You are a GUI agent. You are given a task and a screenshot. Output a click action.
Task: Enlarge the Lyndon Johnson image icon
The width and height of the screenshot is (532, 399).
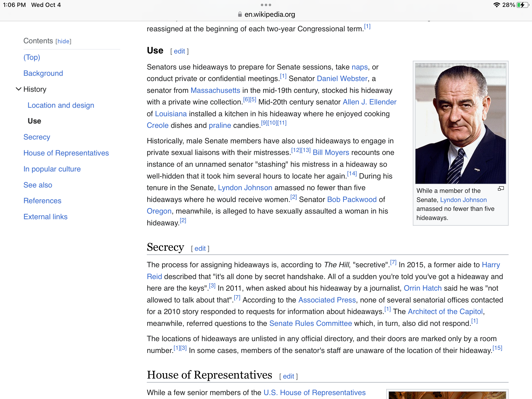pyautogui.click(x=501, y=189)
